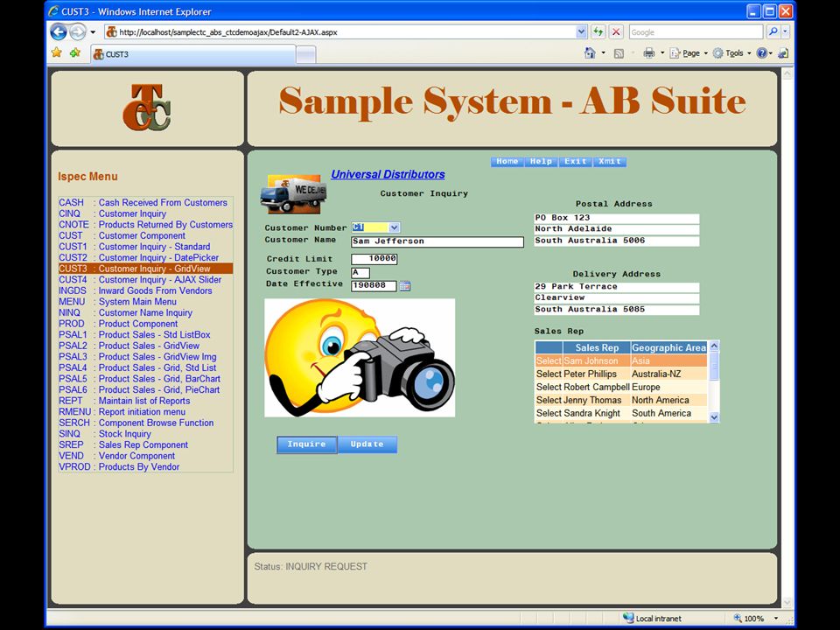Click the blue Help question mark icon
Screen dimensions: 840x630
pos(761,53)
